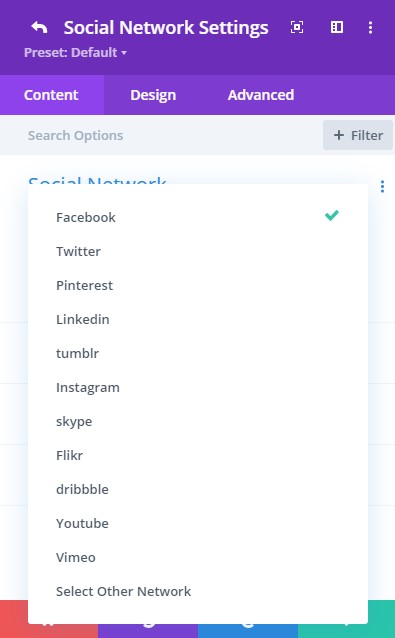Pick Linkedin from the dropdown
395x638 pixels.
(198, 319)
